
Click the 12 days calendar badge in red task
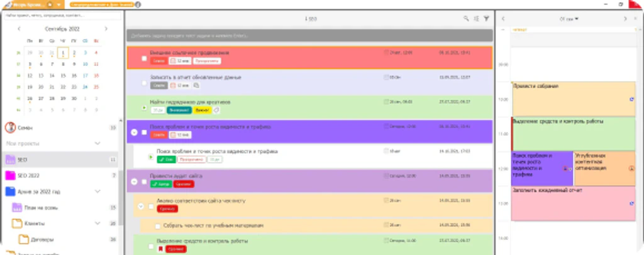click(179, 61)
